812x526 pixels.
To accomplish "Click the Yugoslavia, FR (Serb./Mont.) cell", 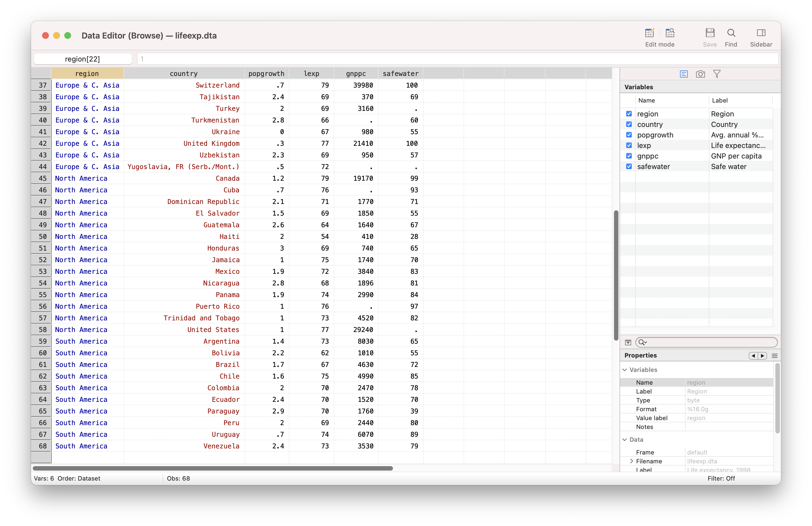I will point(184,167).
